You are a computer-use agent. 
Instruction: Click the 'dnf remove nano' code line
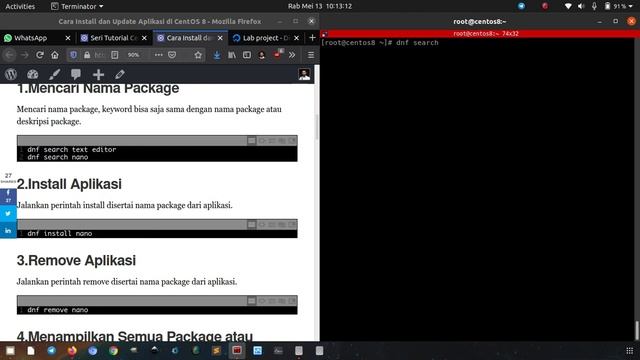click(x=58, y=310)
